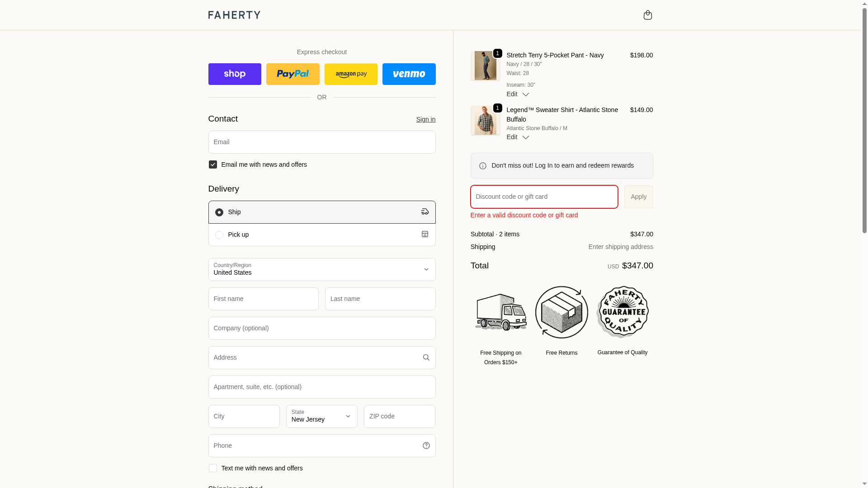Pay with Shop Pay express button
Image resolution: width=868 pixels, height=488 pixels.
pos(235,74)
